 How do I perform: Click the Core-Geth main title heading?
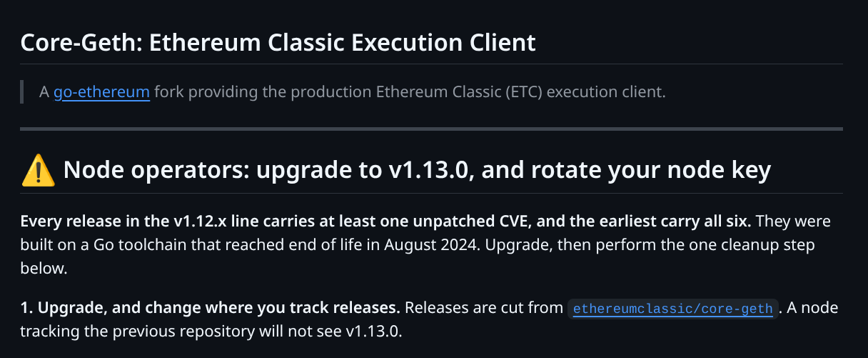[278, 42]
